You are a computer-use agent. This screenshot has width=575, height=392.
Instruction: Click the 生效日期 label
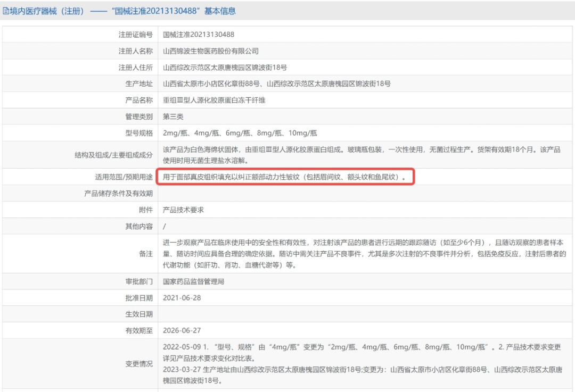click(x=139, y=314)
